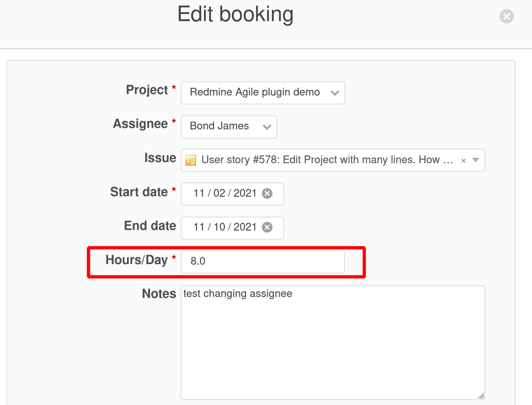This screenshot has width=532, height=405.
Task: Click the Hours/Day field label
Action: point(136,260)
